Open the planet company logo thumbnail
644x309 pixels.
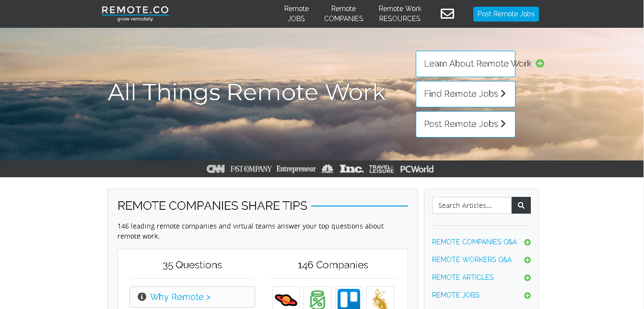pos(286,298)
